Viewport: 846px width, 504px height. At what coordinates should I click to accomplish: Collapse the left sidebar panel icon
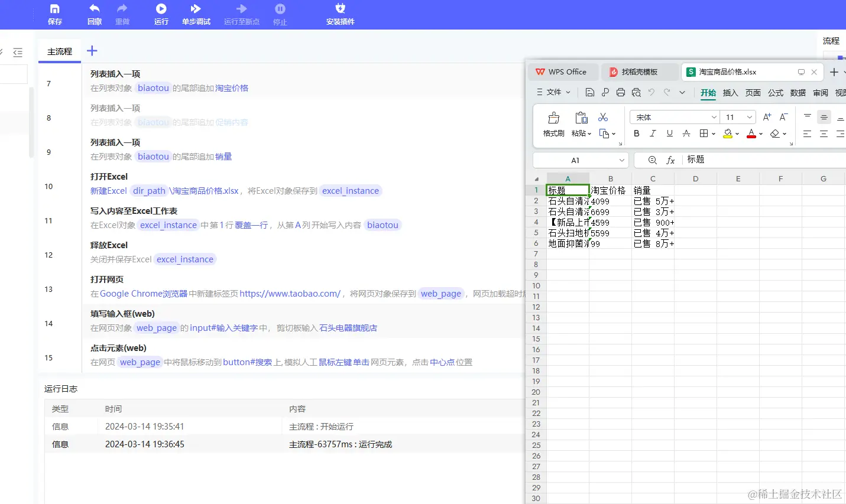click(x=18, y=53)
